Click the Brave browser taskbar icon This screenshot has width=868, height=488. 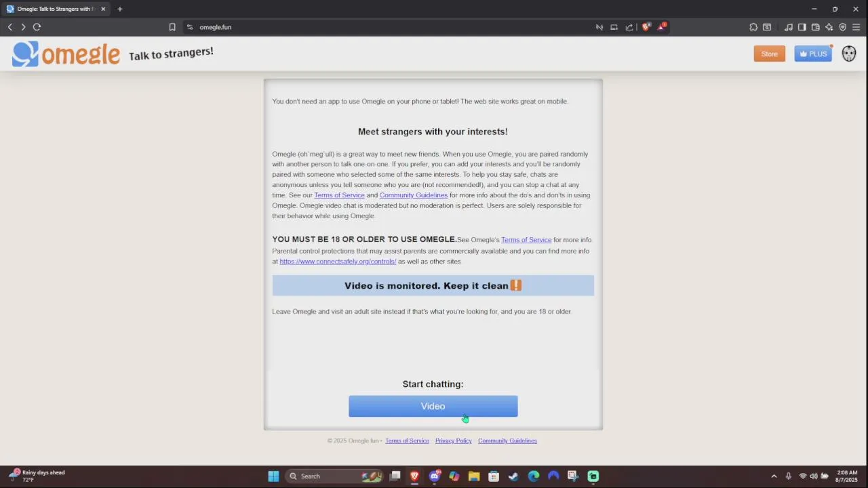(x=414, y=476)
